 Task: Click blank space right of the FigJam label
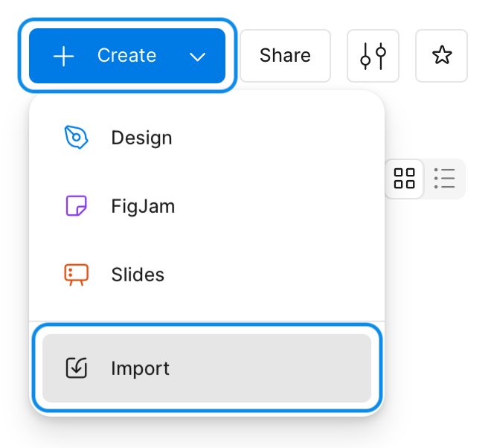click(283, 206)
